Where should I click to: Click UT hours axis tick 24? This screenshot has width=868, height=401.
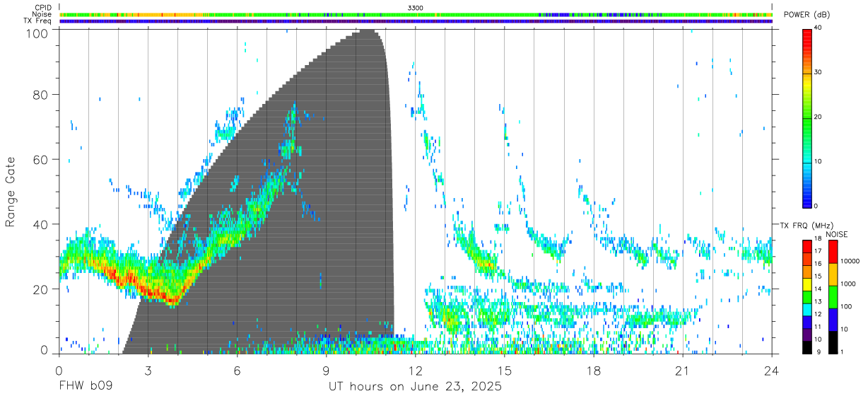tap(772, 370)
